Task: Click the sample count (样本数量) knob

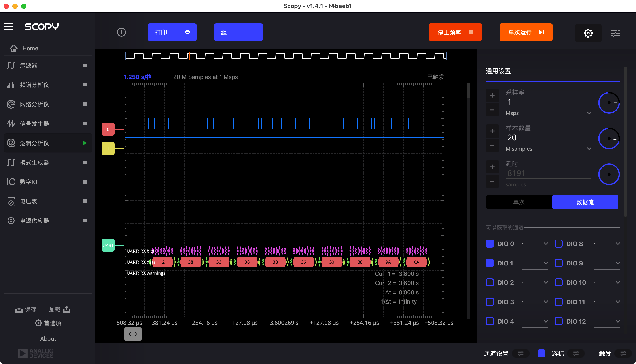Action: (x=609, y=139)
